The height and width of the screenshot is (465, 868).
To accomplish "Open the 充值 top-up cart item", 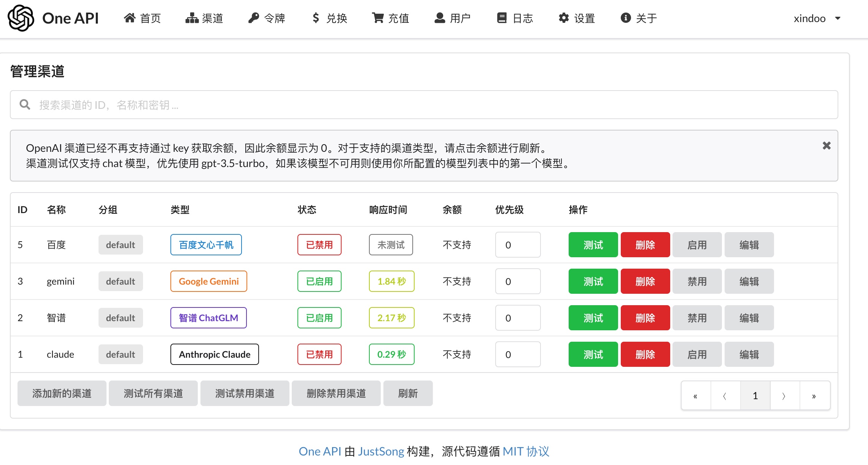I will tap(391, 18).
